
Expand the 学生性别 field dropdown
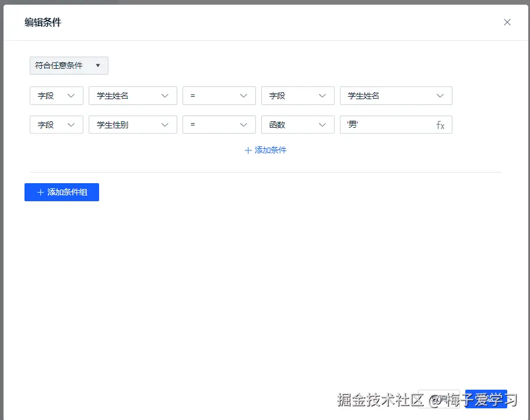pyautogui.click(x=133, y=124)
